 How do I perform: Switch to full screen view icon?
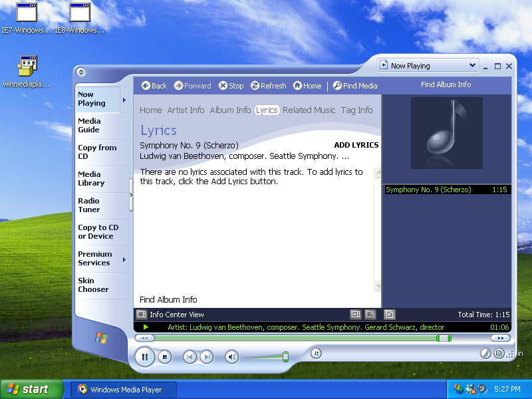tap(370, 315)
